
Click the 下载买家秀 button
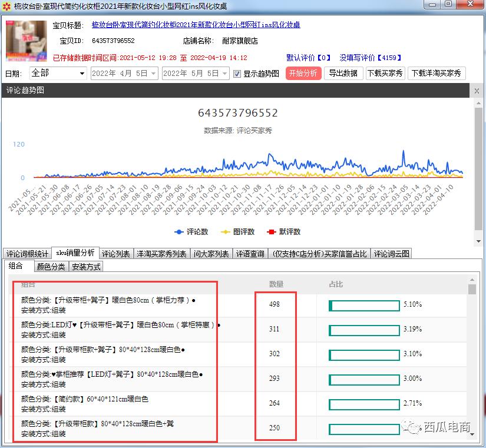pyautogui.click(x=385, y=74)
